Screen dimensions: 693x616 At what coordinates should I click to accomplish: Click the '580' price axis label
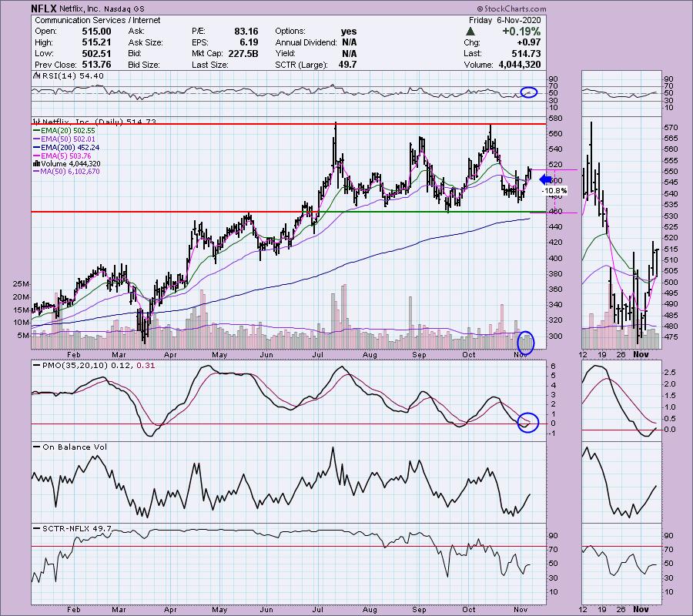557,119
